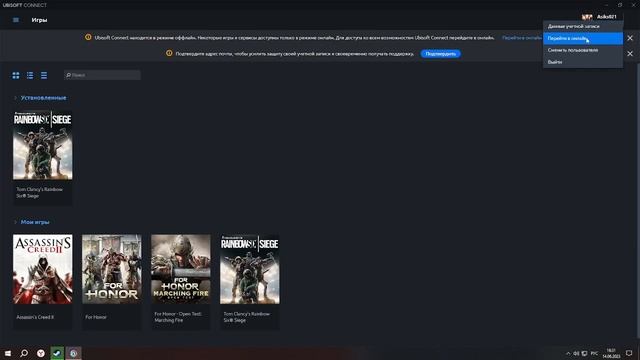Dismiss the offline mode notification
Image resolution: width=640 pixels, height=360 pixels.
630,38
